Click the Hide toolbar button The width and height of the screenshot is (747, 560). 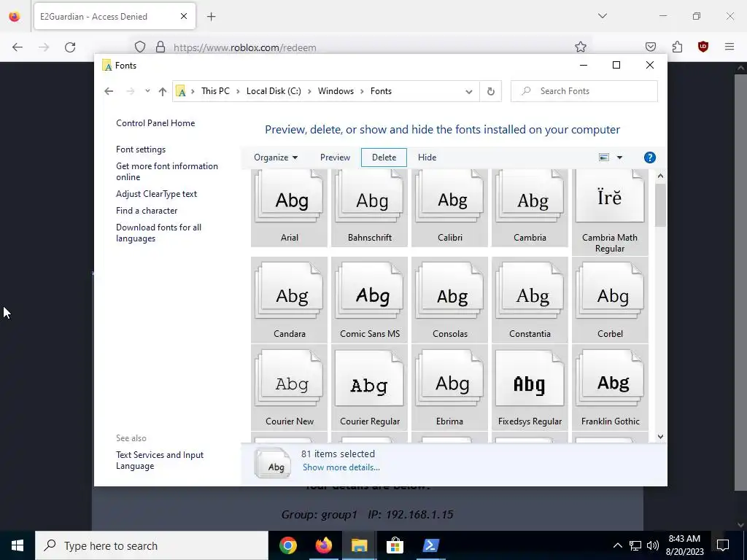coord(427,157)
